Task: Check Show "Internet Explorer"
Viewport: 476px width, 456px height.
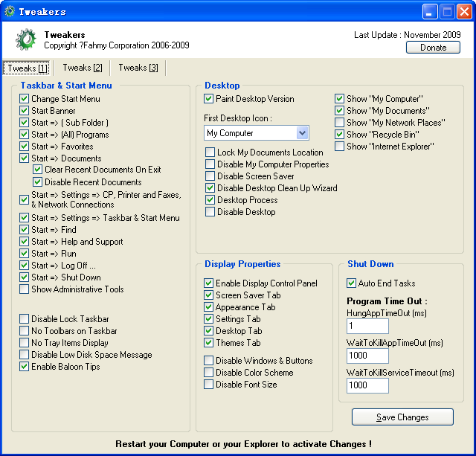Action: click(339, 147)
